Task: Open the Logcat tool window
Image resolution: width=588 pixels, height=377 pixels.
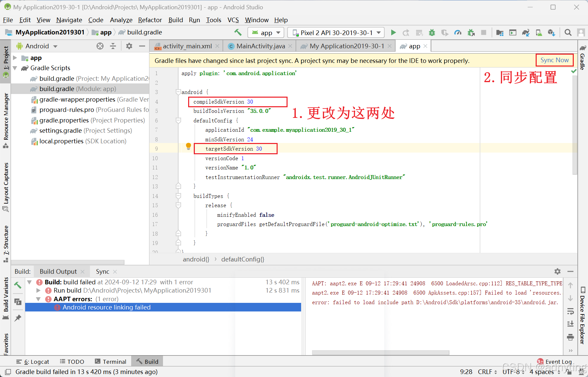Action: 33,361
